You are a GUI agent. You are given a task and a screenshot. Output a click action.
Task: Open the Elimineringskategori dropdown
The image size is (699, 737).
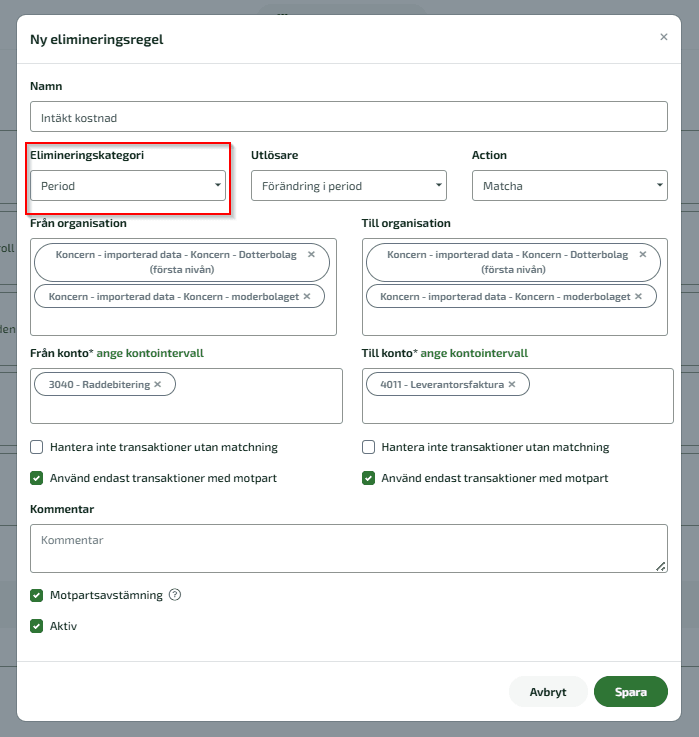point(128,186)
